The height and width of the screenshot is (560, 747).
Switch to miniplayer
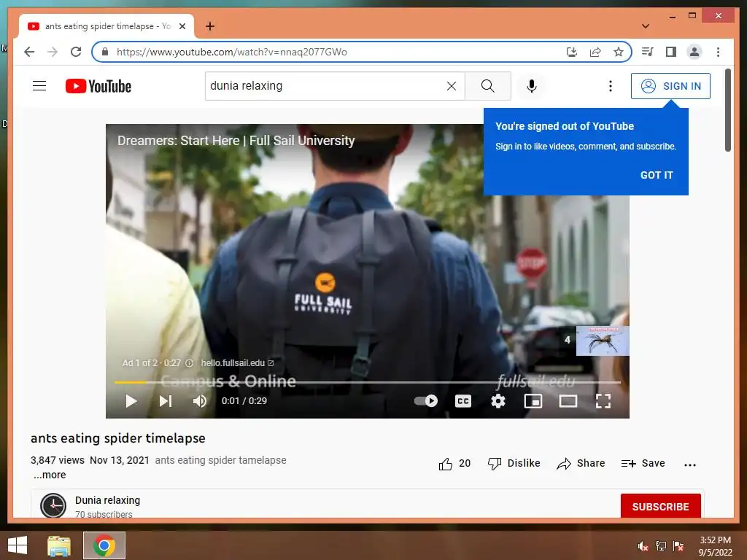[x=533, y=401]
